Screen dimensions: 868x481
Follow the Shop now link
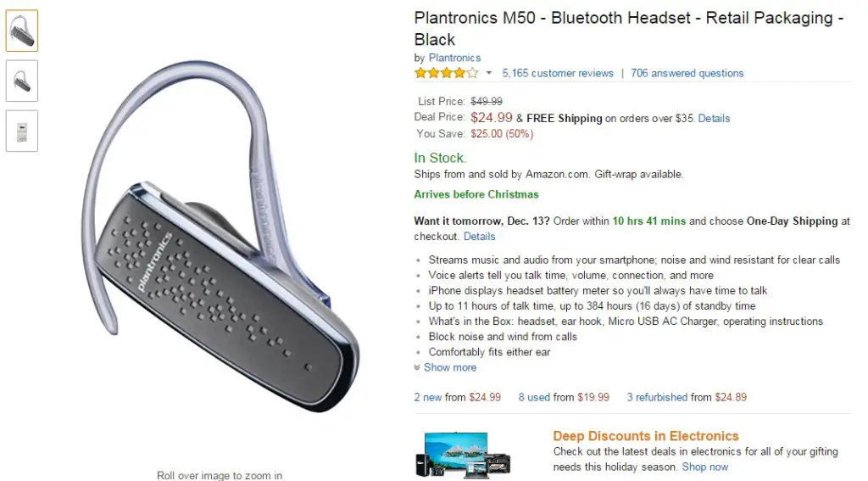point(704,467)
